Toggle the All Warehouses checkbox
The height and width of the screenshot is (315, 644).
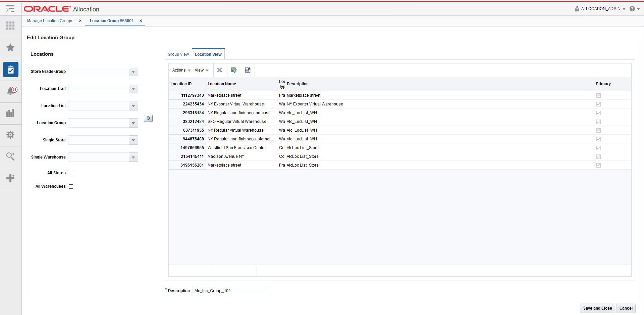click(x=71, y=187)
